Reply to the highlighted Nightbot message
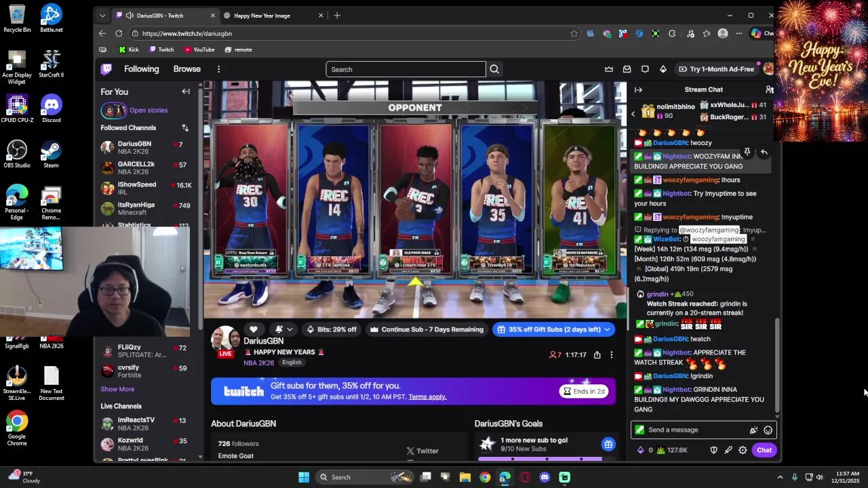The height and width of the screenshot is (488, 868). click(x=764, y=152)
